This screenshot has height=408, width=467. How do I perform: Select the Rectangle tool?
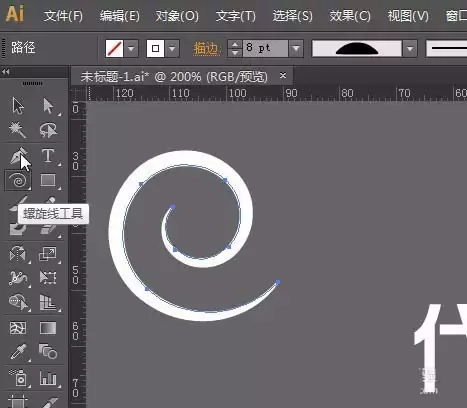click(x=48, y=180)
